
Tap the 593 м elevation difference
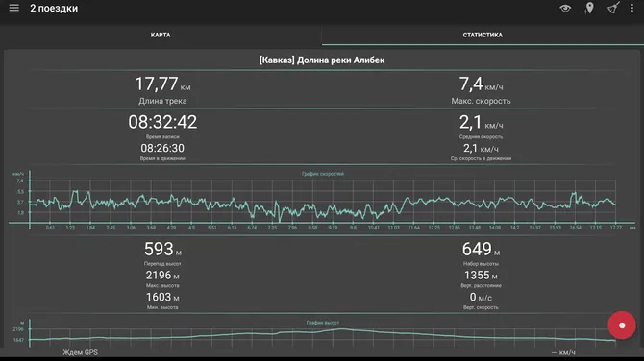tap(162, 249)
